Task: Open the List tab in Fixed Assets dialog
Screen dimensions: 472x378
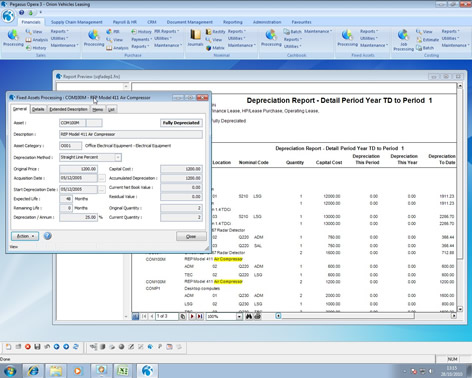Action: (x=111, y=109)
